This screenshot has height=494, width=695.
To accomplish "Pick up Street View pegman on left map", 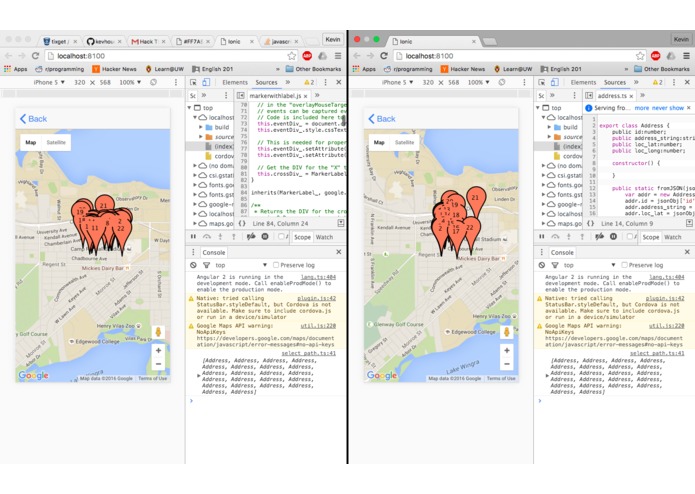I will coord(158,332).
